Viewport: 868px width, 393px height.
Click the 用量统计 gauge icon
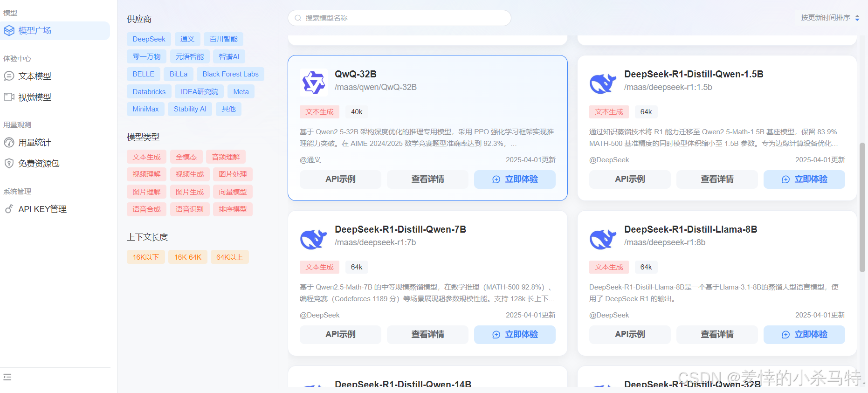point(9,143)
